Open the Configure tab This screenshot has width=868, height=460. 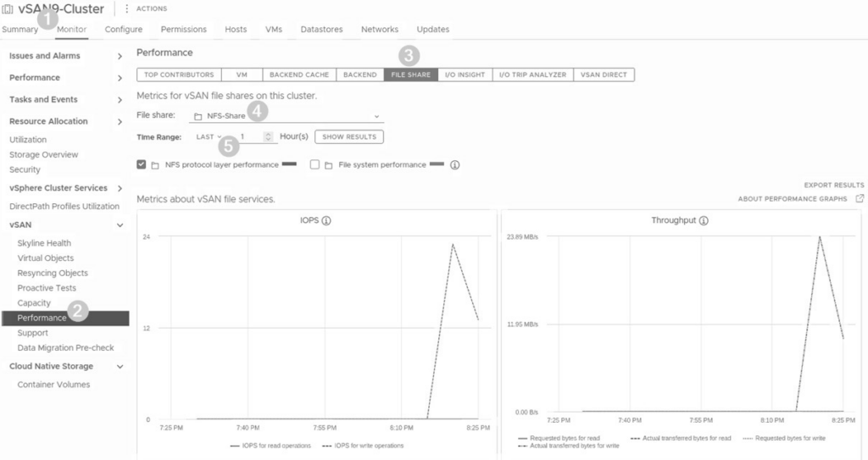coord(124,30)
